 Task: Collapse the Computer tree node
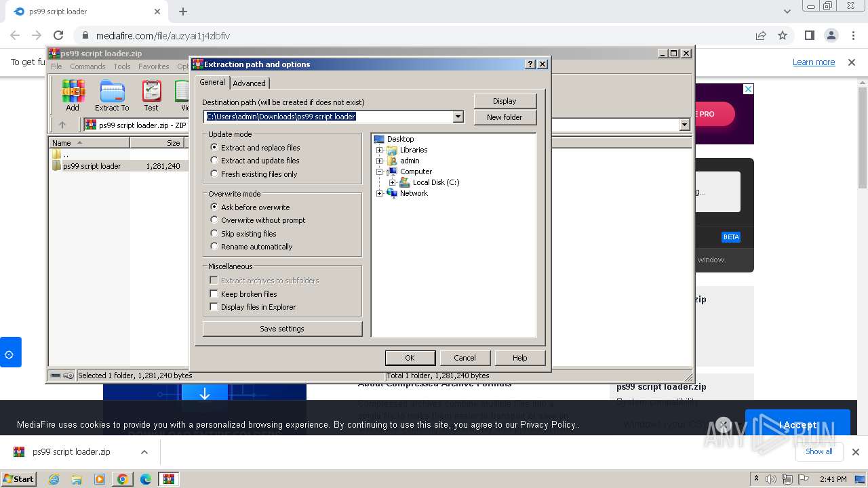pyautogui.click(x=380, y=171)
